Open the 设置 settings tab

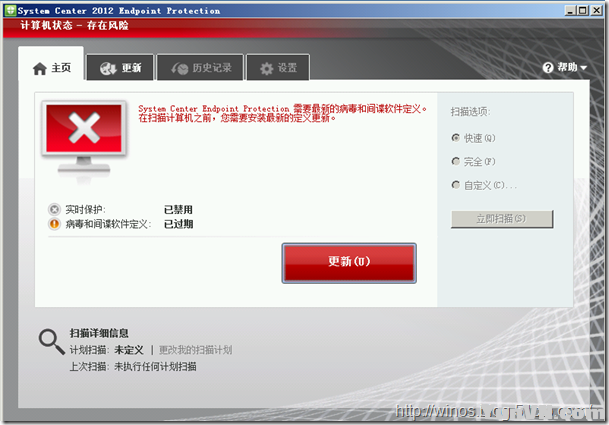pos(278,68)
